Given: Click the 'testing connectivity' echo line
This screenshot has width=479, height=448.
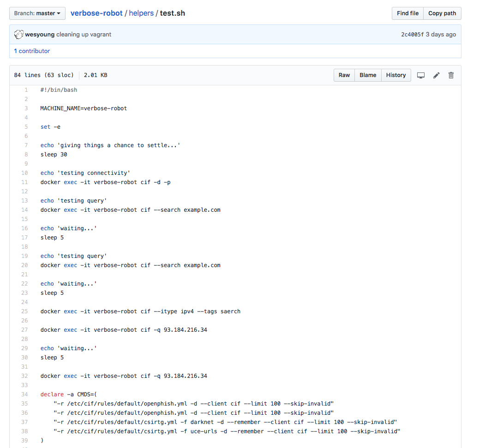Looking at the screenshot, I should (x=85, y=173).
